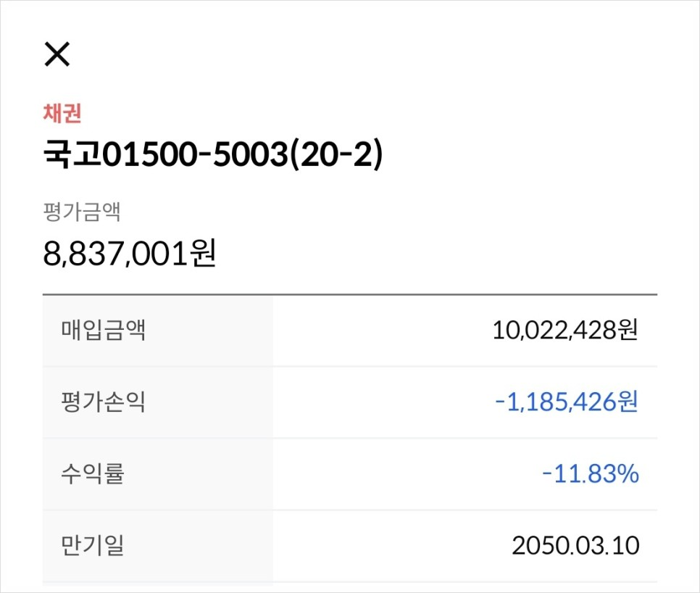Select the loss value -1,185,426원
Screen dimensions: 700x593
567,402
